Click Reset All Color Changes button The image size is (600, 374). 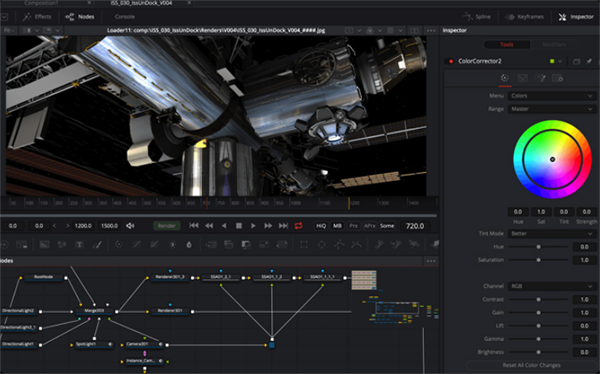point(532,365)
